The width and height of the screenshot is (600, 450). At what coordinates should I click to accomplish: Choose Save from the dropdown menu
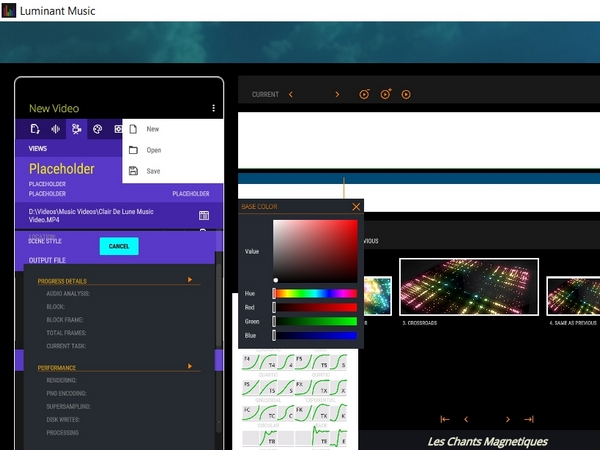point(173,171)
